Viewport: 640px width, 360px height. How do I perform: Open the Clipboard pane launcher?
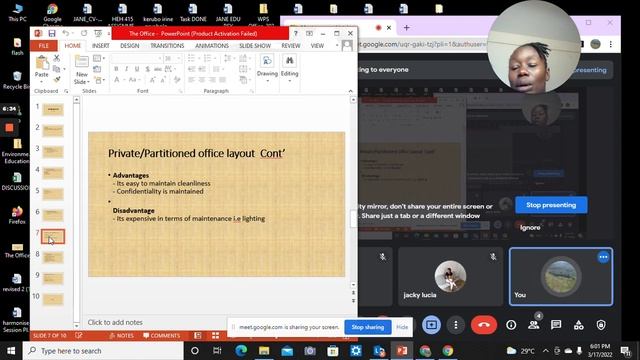[66, 91]
